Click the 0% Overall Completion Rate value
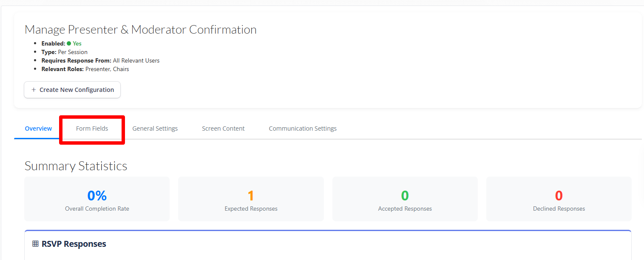This screenshot has height=260, width=644. (97, 196)
